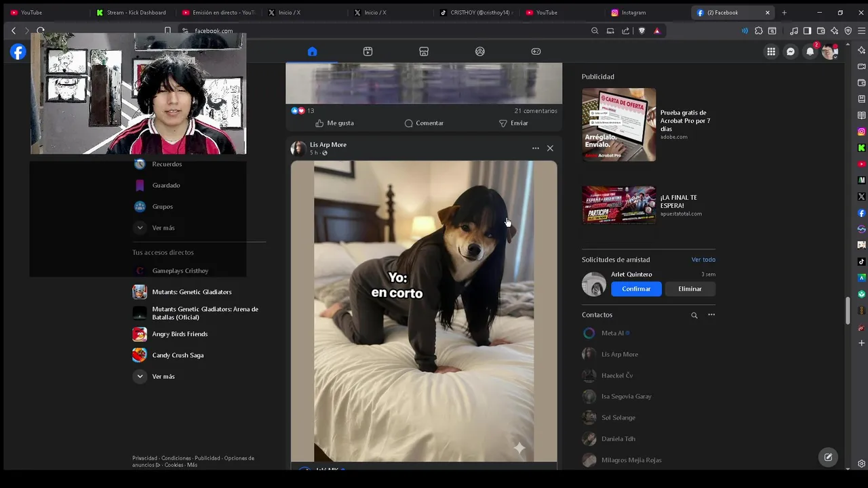
Task: Open Facebook Marketplace icon
Action: click(424, 52)
